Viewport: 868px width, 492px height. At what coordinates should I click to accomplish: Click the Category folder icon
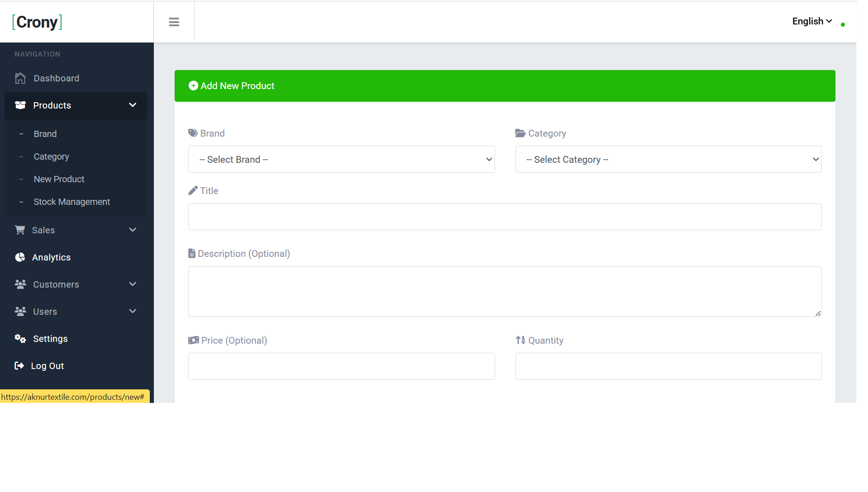520,133
